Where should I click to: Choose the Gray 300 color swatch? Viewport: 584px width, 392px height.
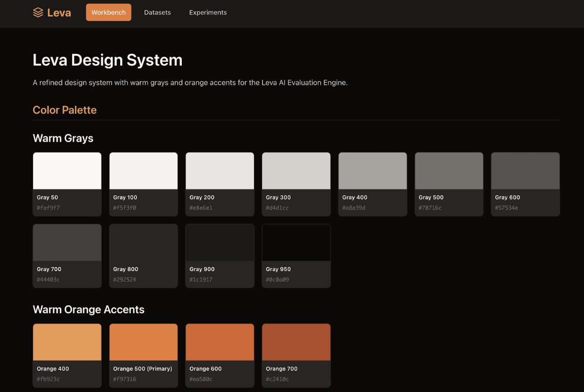296,171
